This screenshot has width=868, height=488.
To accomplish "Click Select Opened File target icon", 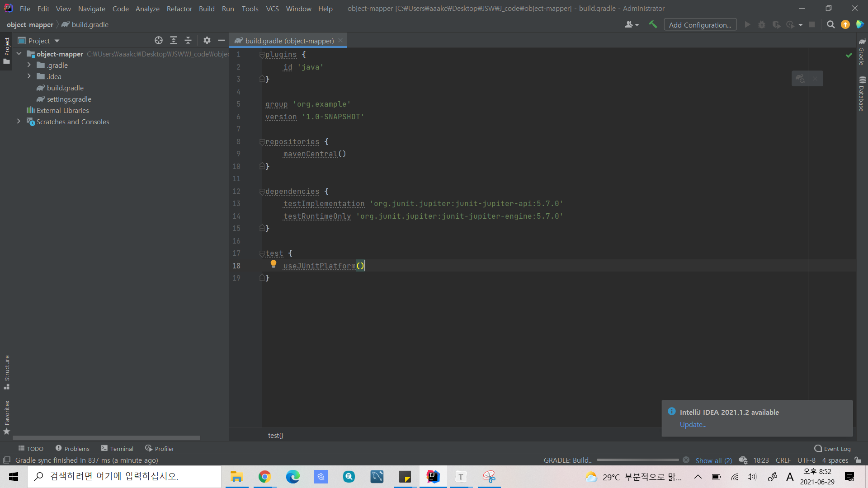I will 159,41.
